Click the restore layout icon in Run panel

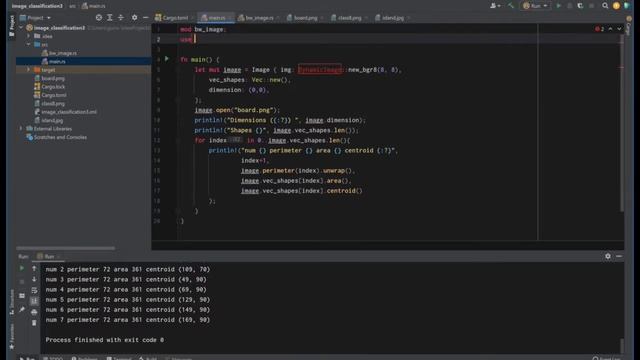22,296
